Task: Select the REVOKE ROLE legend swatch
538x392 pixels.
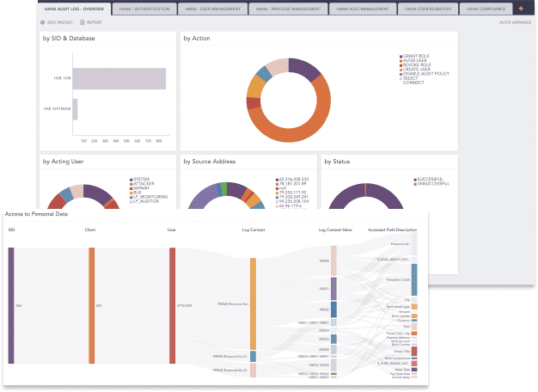Action: pyautogui.click(x=400, y=65)
